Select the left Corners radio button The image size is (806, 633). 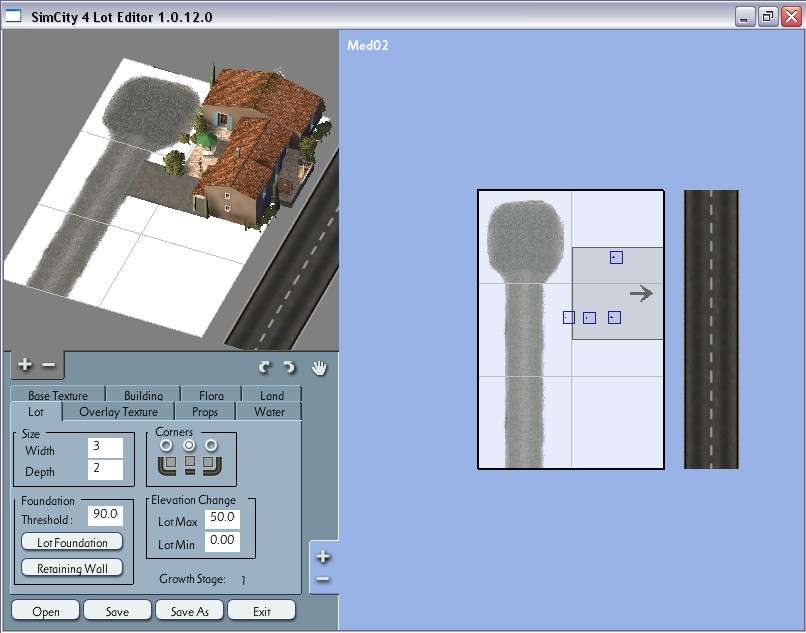point(167,444)
